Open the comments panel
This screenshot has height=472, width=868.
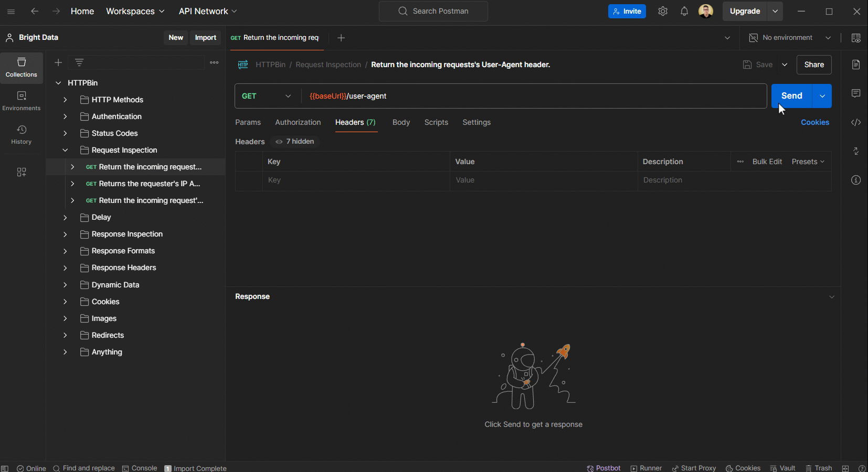tap(856, 93)
